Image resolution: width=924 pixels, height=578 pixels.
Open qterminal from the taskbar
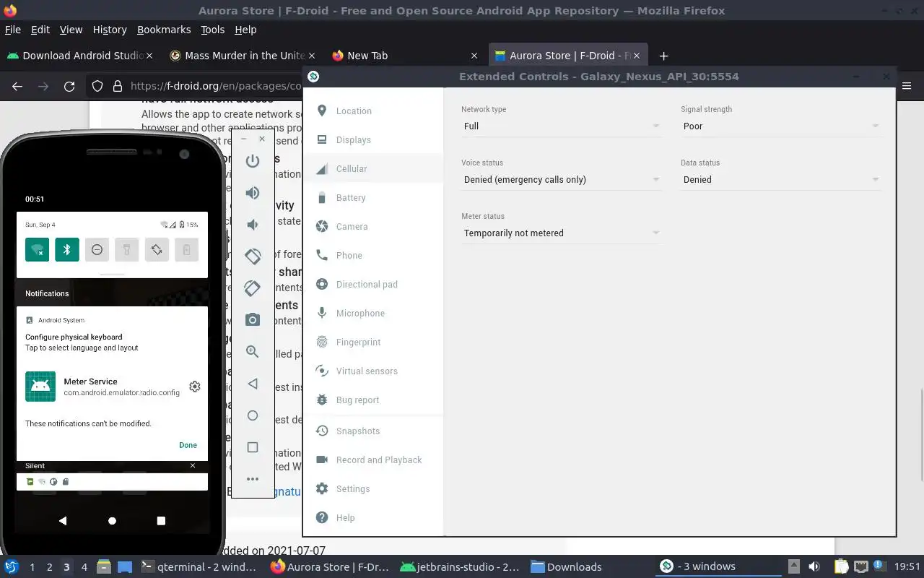coord(199,566)
